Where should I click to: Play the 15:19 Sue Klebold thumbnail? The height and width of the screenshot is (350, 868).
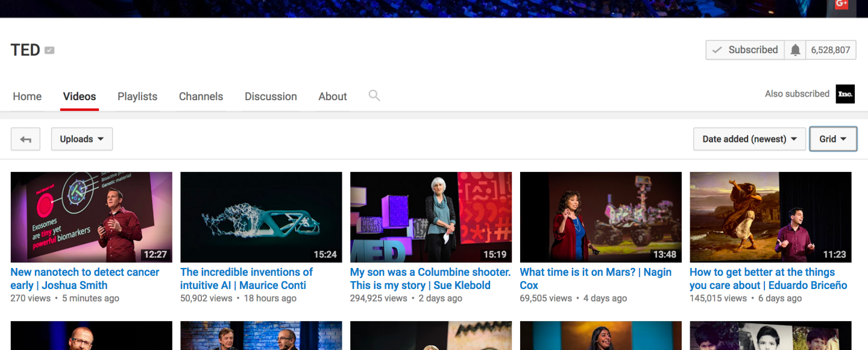[431, 217]
